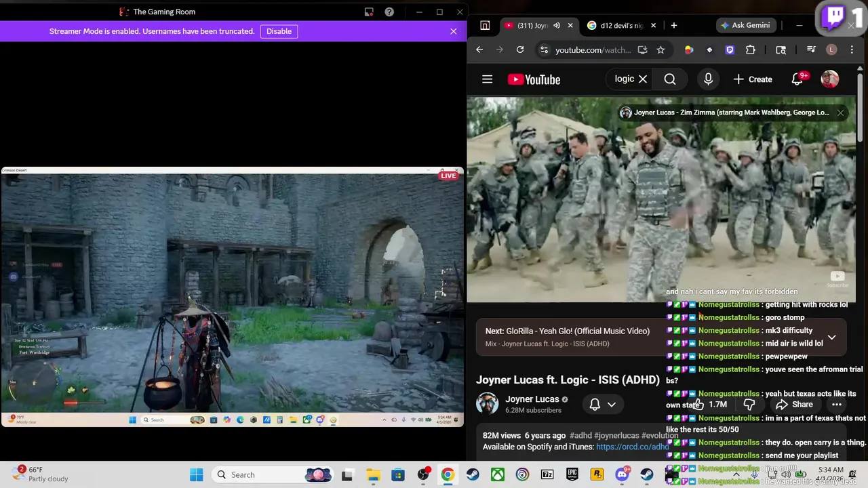The image size is (868, 488).
Task: Open Chrome's tab search icon left of tabs
Action: coord(485,25)
